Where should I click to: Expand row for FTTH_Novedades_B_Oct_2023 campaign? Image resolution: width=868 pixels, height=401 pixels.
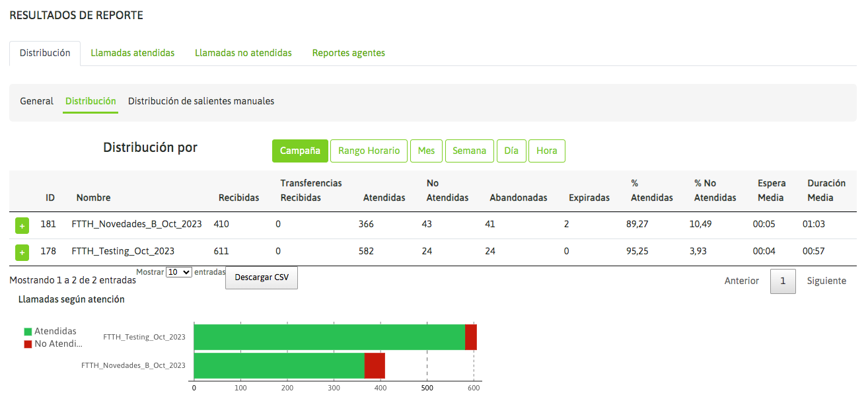(22, 225)
